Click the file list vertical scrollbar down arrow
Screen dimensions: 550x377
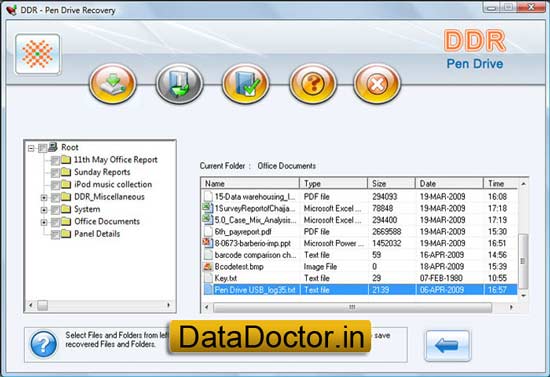point(523,296)
